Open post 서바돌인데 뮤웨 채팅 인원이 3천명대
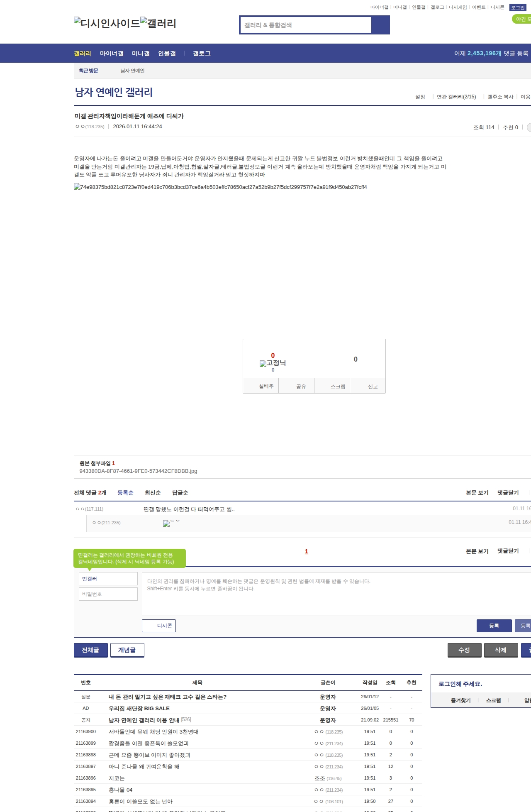The height and width of the screenshot is (812, 531). pos(153,732)
